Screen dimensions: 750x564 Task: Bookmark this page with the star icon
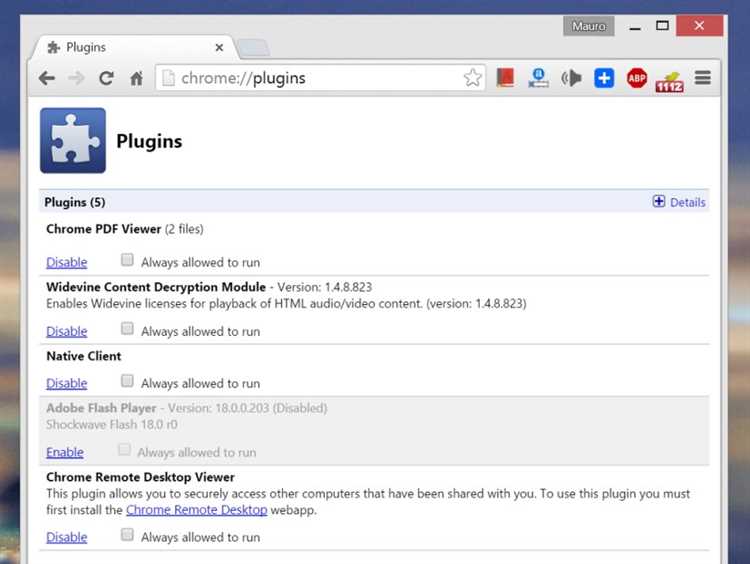pyautogui.click(x=472, y=78)
